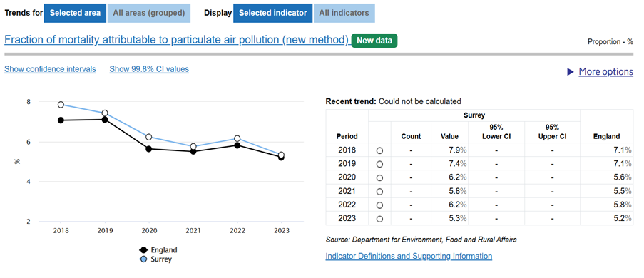
Task: Click Surrey 2020 data point on chart
Action: coord(148,137)
